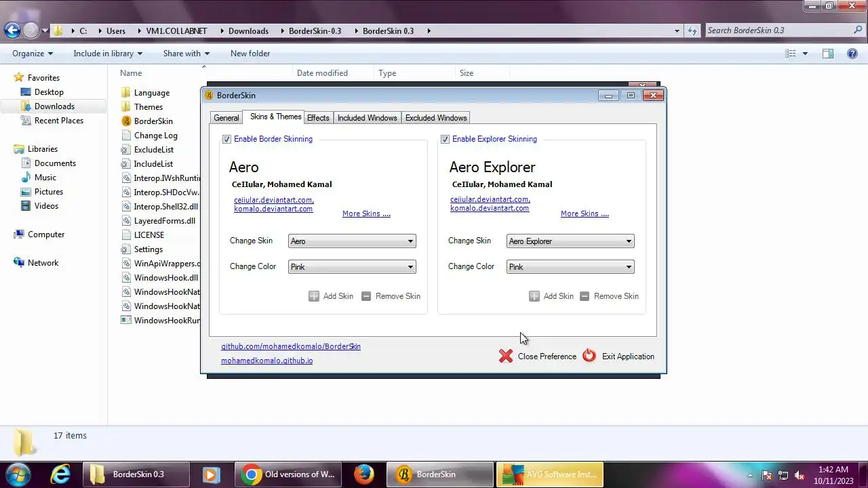The width and height of the screenshot is (868, 488).
Task: Click the Network icon in navigation pane
Action: tap(19, 262)
